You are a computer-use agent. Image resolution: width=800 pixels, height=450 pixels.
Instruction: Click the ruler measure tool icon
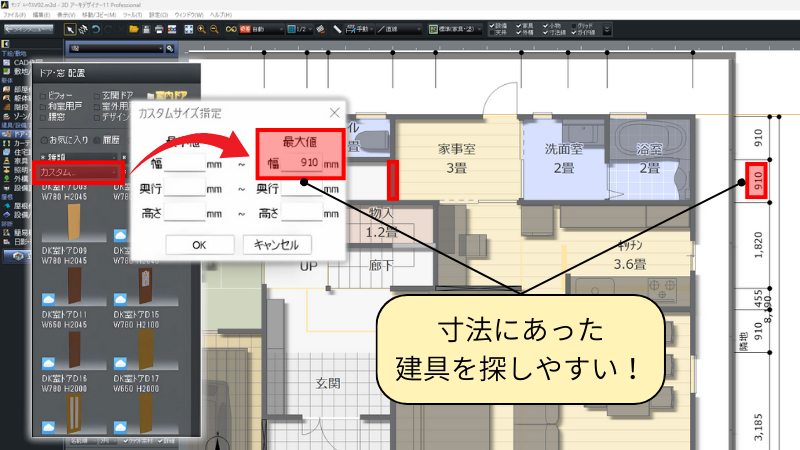pos(337,30)
